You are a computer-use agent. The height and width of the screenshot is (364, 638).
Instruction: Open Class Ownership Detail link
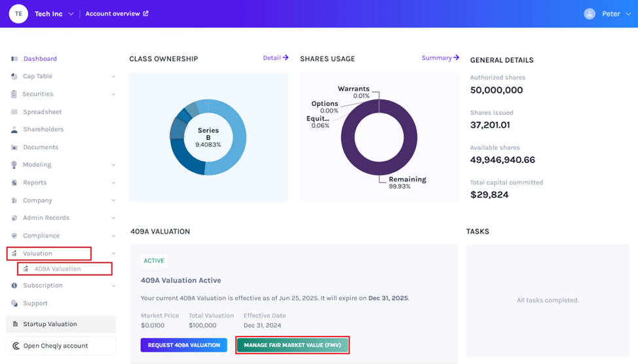tap(275, 58)
